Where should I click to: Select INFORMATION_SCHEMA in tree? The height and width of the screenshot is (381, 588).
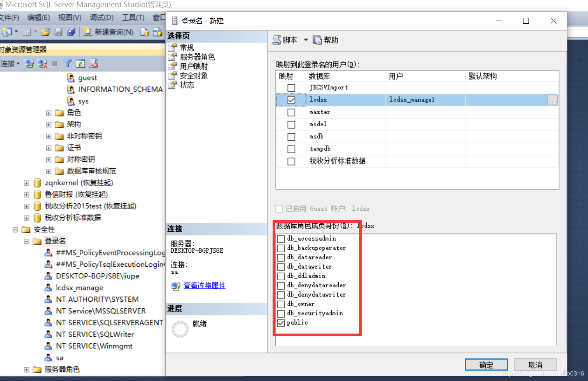(120, 89)
